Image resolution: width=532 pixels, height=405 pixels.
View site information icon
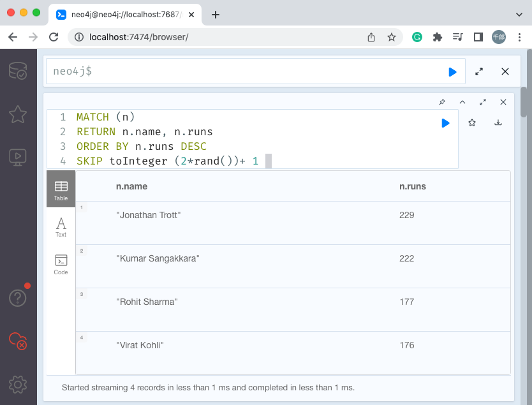pyautogui.click(x=78, y=37)
